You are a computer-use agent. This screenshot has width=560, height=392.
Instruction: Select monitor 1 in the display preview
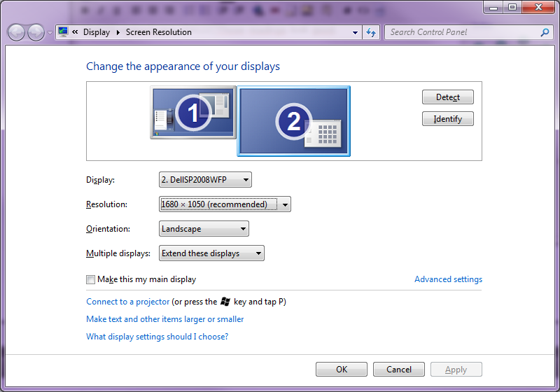point(193,112)
